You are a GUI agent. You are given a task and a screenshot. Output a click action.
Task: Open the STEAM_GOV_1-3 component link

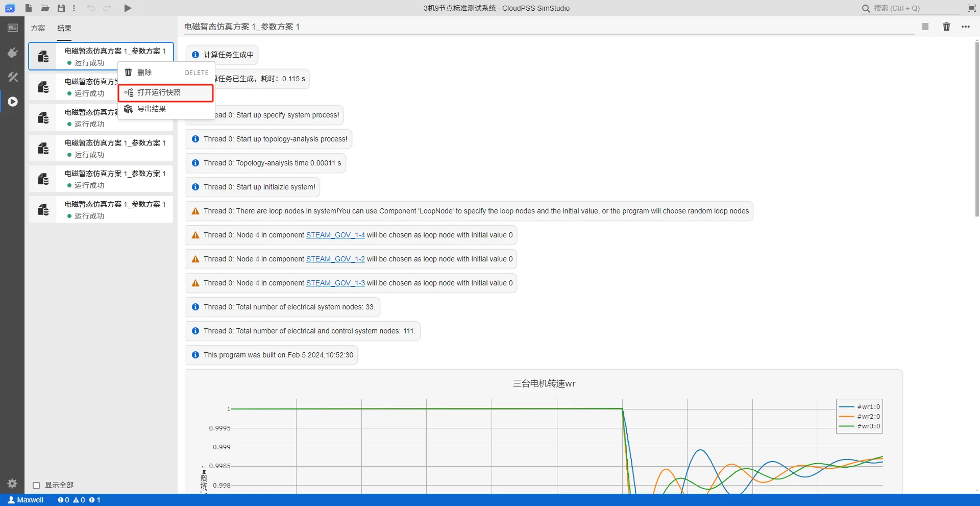point(335,283)
